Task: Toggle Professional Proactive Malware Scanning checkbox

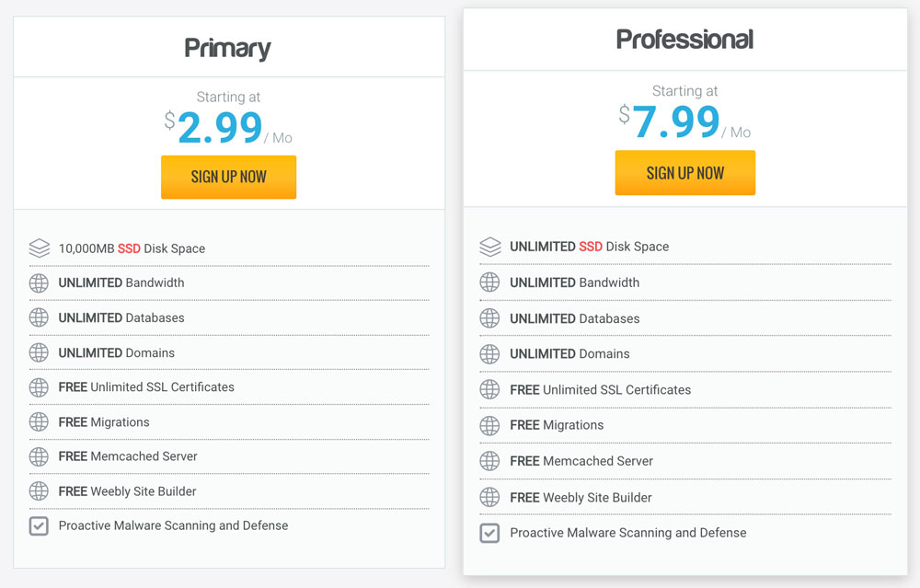Action: pyautogui.click(x=489, y=533)
